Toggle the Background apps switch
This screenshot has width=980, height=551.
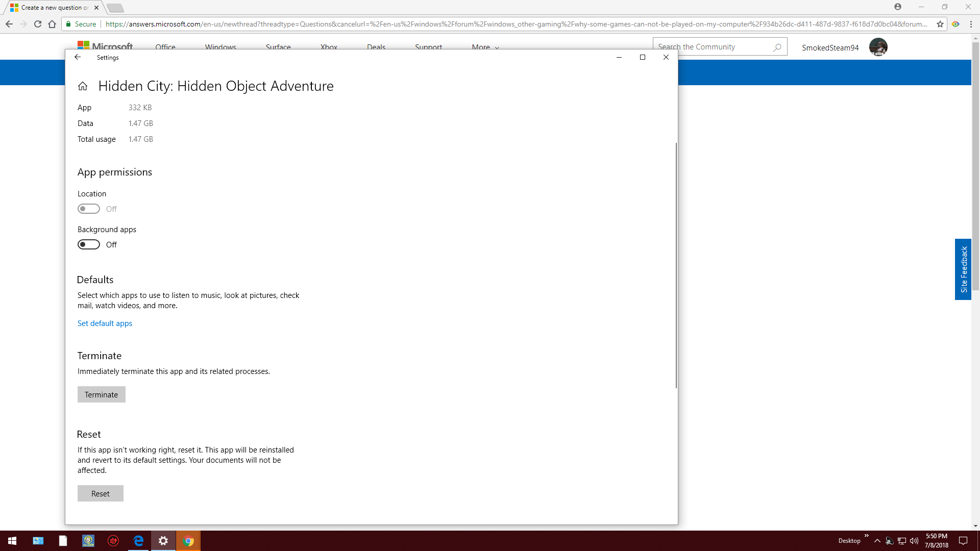tap(89, 244)
